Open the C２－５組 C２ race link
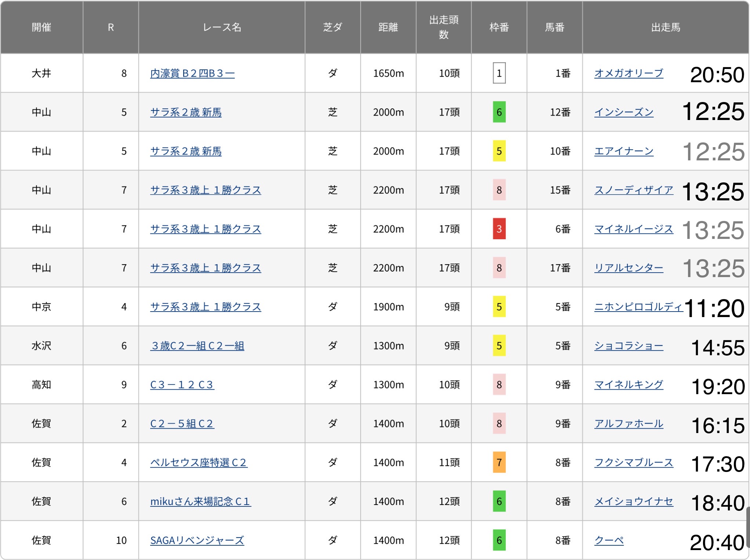 [x=182, y=423]
